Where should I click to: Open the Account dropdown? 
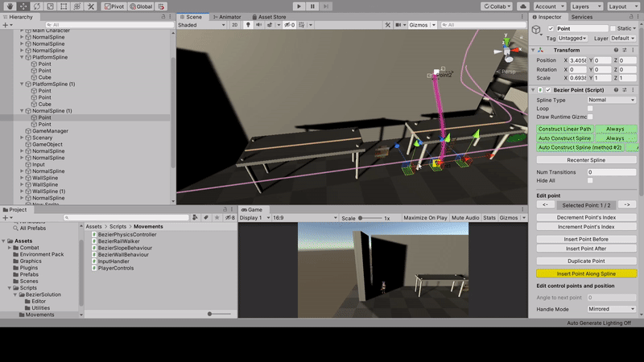(550, 6)
